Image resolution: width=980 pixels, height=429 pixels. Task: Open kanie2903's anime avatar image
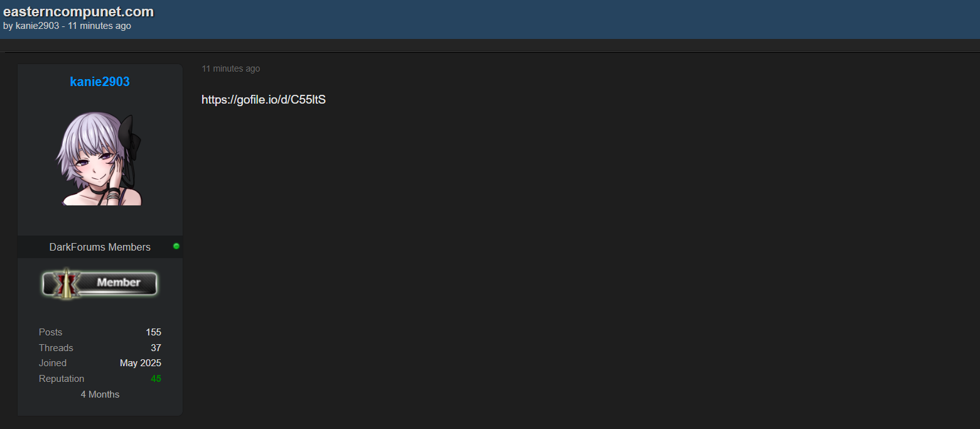point(100,160)
